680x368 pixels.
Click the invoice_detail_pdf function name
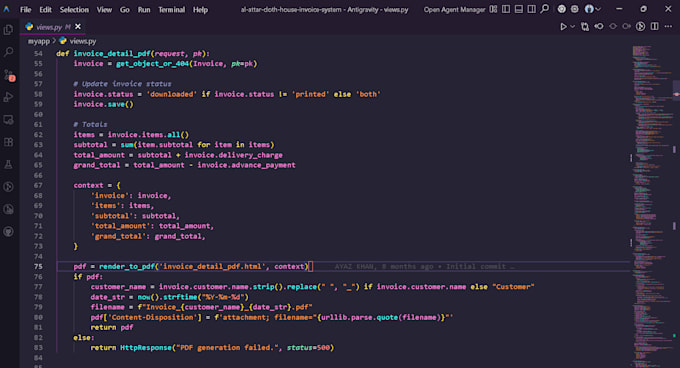click(112, 53)
